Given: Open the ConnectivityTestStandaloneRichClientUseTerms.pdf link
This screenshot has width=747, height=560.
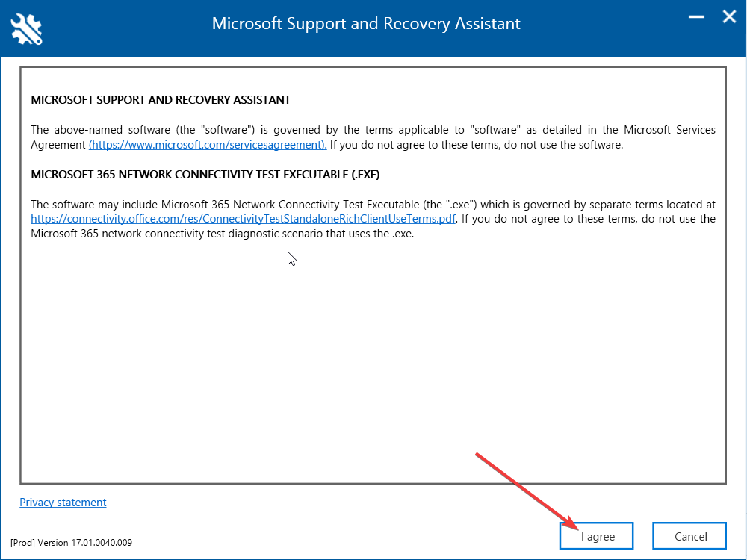Looking at the screenshot, I should pyautogui.click(x=243, y=219).
